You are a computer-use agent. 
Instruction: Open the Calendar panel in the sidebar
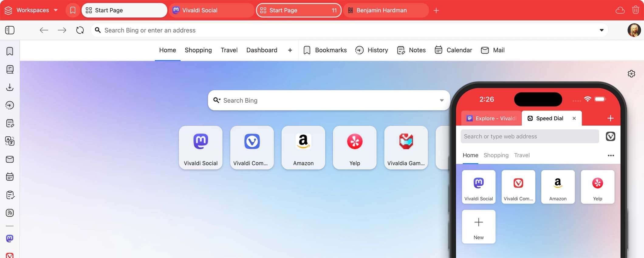(x=10, y=177)
